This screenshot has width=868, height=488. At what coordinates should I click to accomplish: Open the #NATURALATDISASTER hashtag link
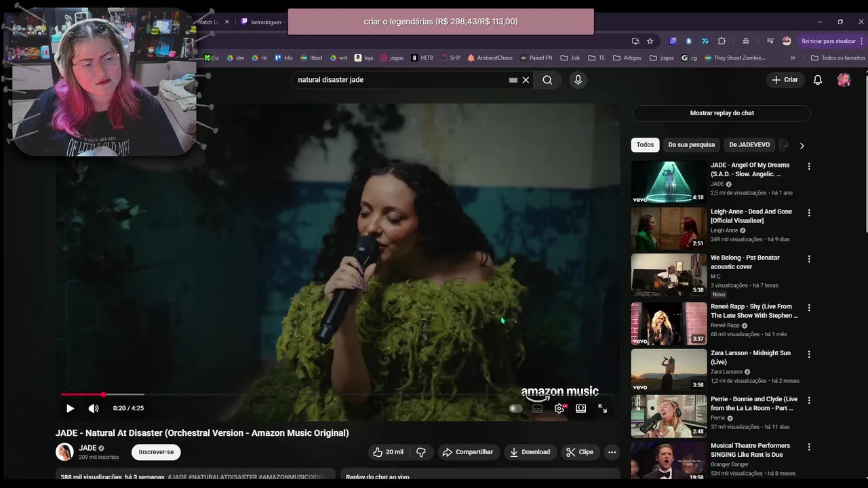(222, 477)
